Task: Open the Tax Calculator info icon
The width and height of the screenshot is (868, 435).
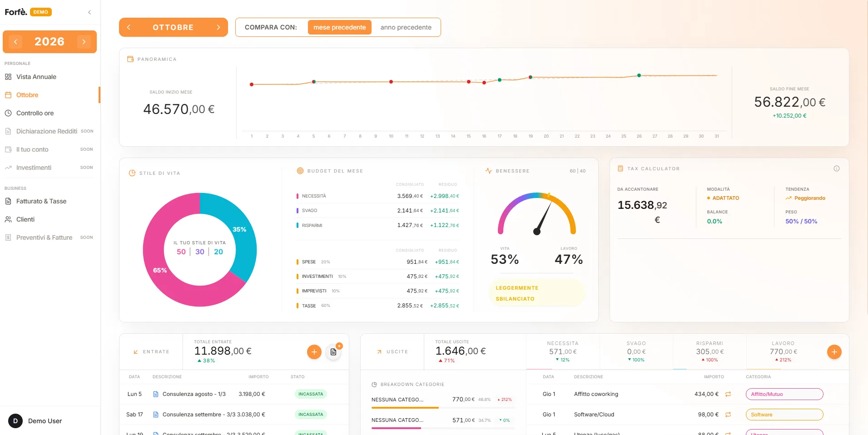Action: tap(836, 168)
